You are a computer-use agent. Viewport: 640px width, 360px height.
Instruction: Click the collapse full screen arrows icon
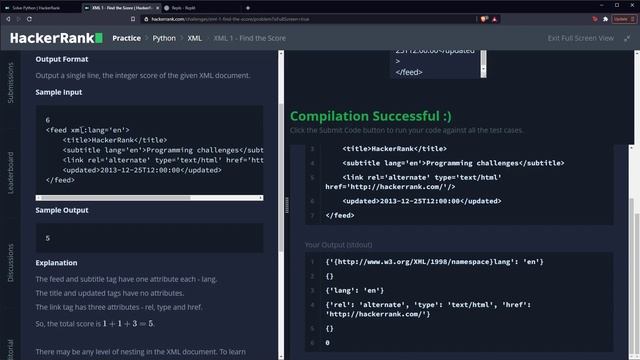tap(627, 38)
